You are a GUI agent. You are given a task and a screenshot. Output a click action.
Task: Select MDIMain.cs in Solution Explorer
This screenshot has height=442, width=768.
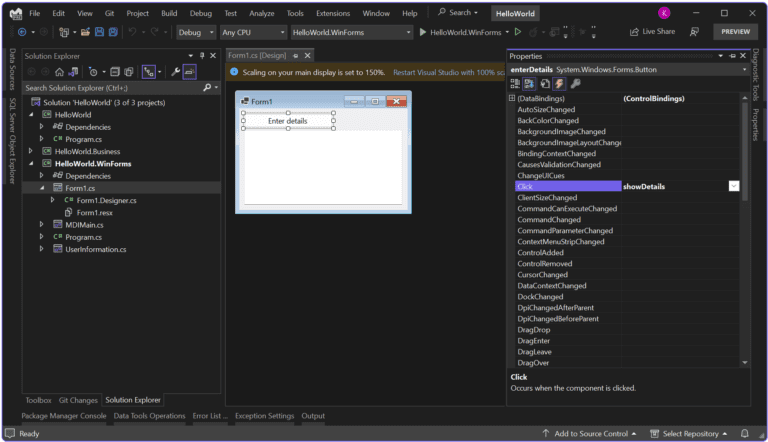[x=84, y=225]
